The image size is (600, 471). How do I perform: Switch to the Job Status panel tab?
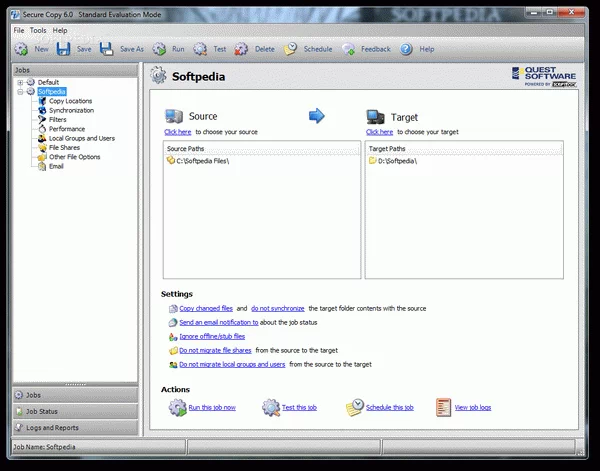pyautogui.click(x=75, y=411)
